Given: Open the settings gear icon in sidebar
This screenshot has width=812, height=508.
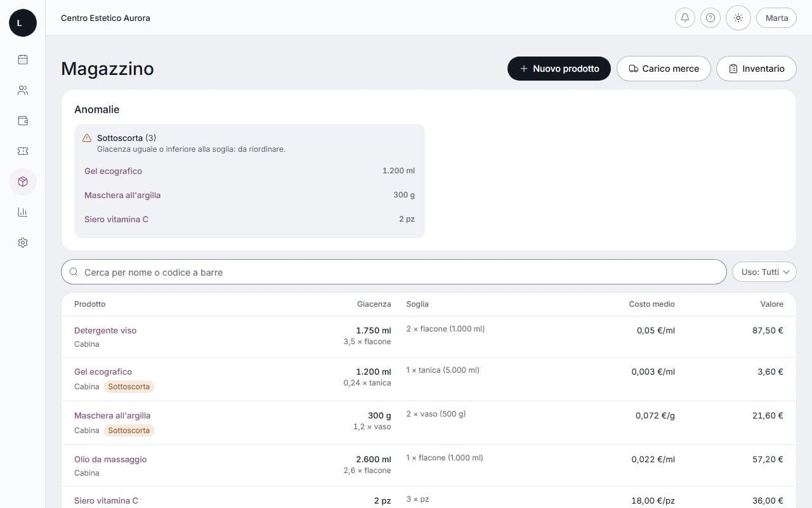Looking at the screenshot, I should point(23,243).
